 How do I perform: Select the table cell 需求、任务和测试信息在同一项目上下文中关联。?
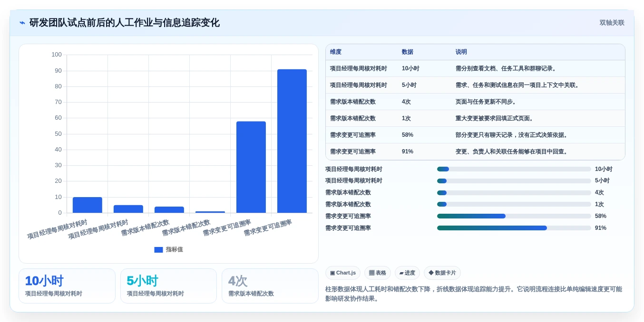pos(517,85)
